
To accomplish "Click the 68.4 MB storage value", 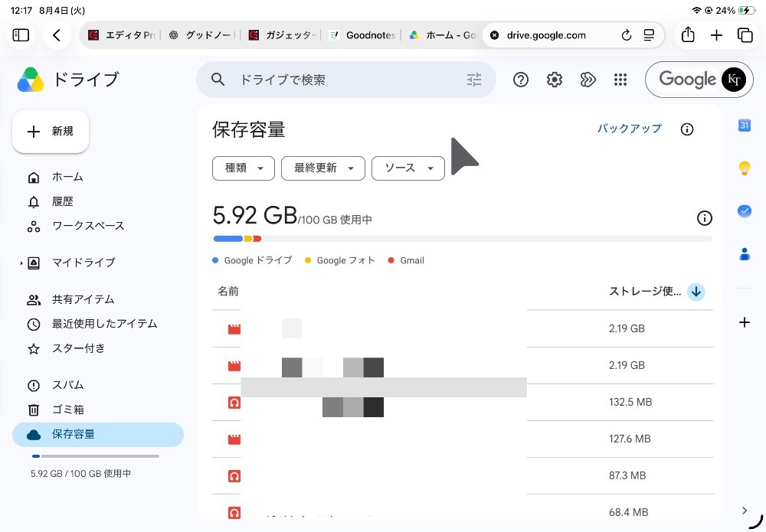I will (x=628, y=512).
